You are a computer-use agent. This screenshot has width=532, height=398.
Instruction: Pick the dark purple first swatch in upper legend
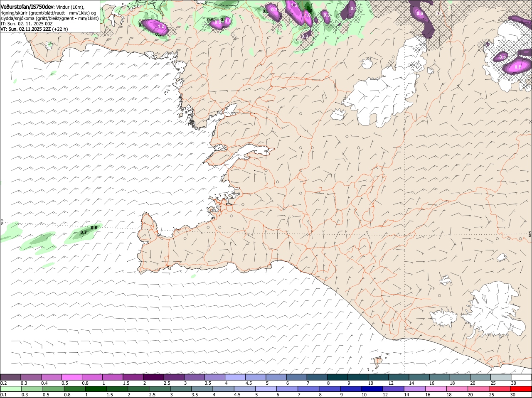(x=10, y=377)
